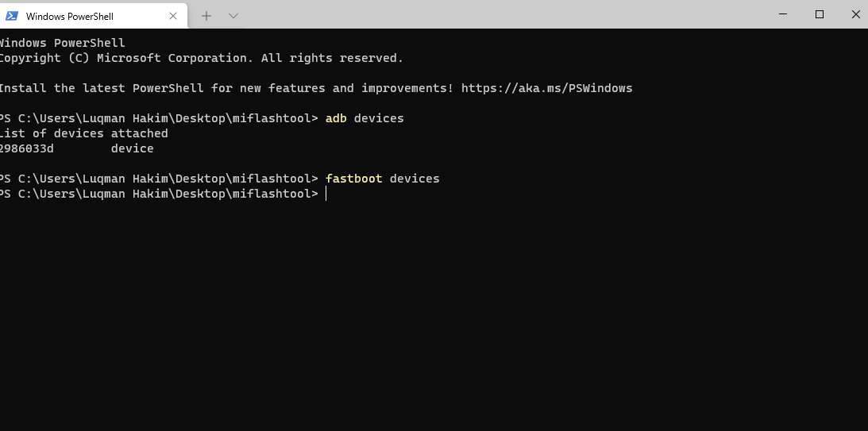Screen dimensions: 868x431
Task: Click the device serial 2986033d
Action: pos(26,148)
